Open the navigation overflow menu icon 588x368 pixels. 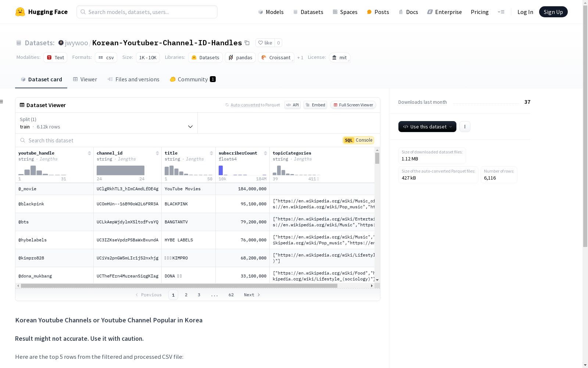(501, 12)
